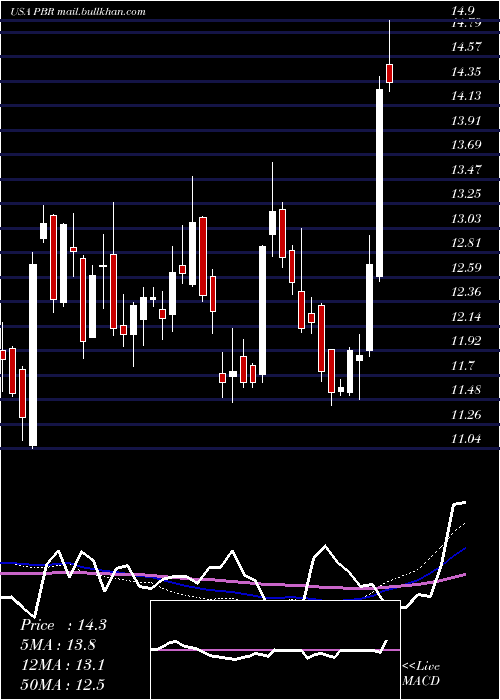Click the 12.81 price axis label
The image size is (500, 700).
click(466, 243)
